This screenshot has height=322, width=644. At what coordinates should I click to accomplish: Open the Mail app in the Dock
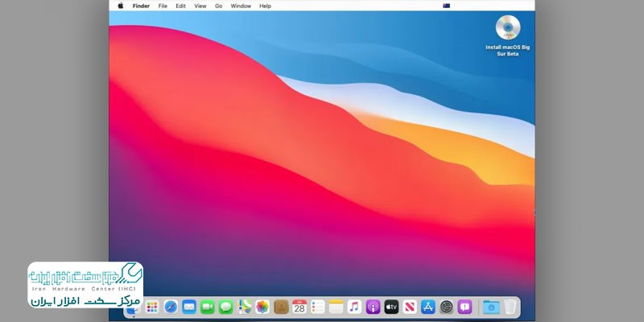coord(189,307)
